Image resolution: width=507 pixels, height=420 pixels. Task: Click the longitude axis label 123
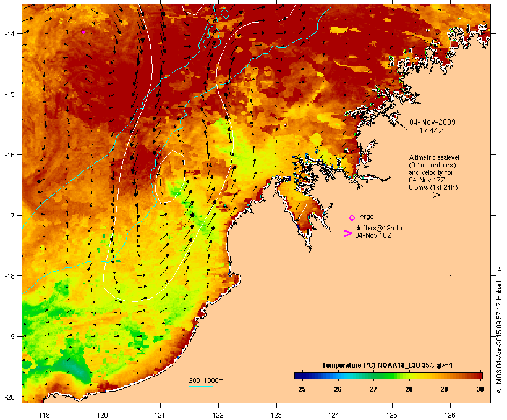click(276, 415)
